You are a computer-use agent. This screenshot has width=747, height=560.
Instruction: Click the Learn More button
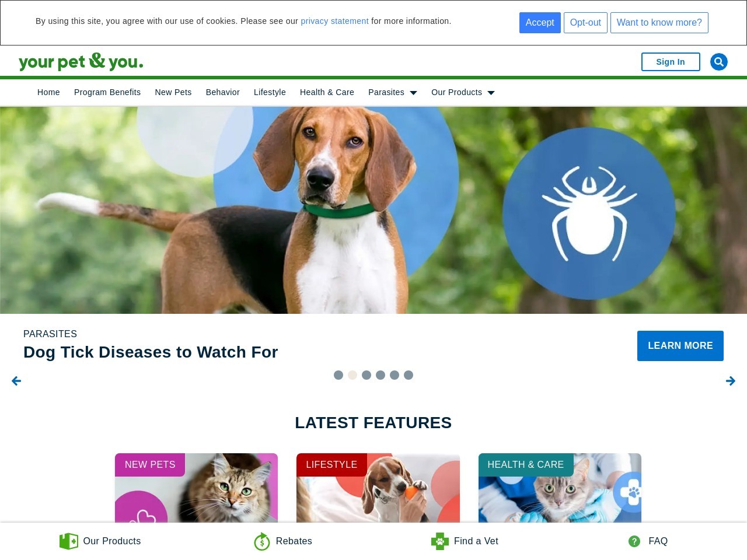click(680, 346)
